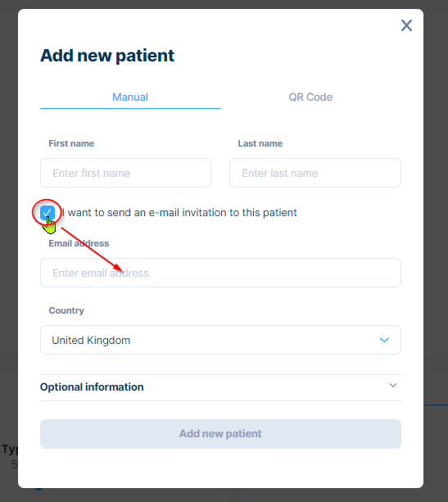Viewport: 448px width, 502px height.
Task: Click the Add new patient heading
Action: (107, 56)
